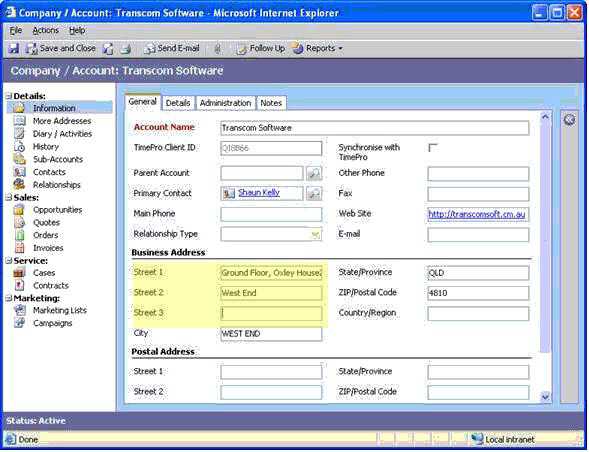Open the History item in sidebar
This screenshot has height=452, width=589.
[46, 147]
